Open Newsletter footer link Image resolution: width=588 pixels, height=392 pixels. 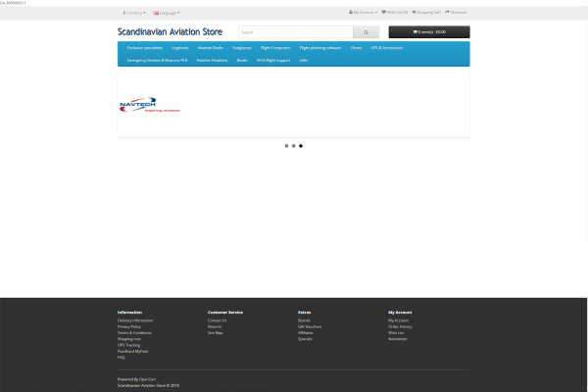[x=398, y=339]
